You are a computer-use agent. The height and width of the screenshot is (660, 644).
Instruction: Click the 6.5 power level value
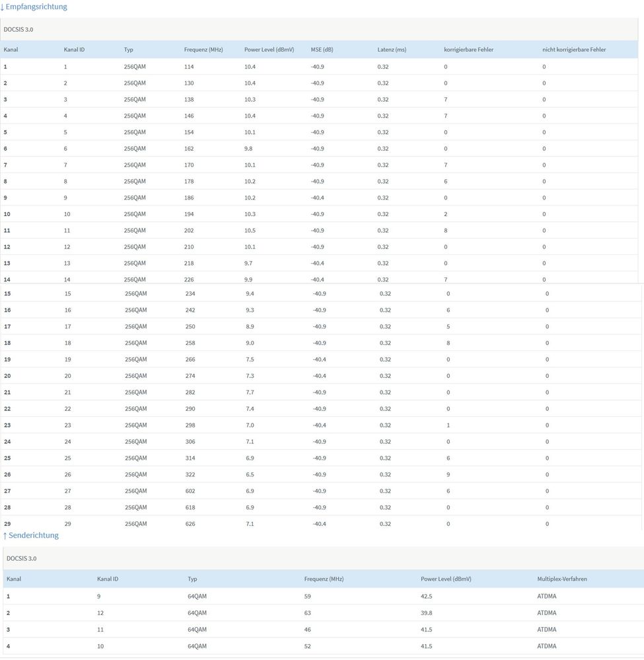pos(250,474)
